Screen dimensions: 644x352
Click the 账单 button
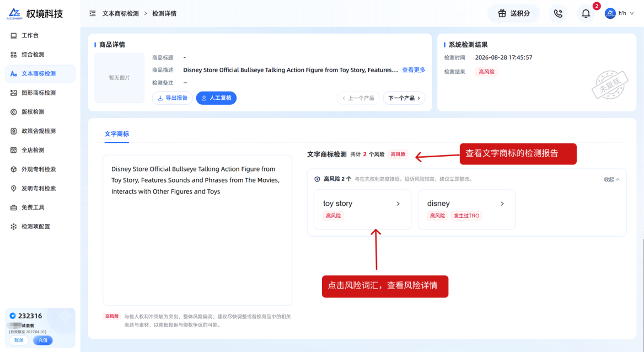(x=19, y=340)
